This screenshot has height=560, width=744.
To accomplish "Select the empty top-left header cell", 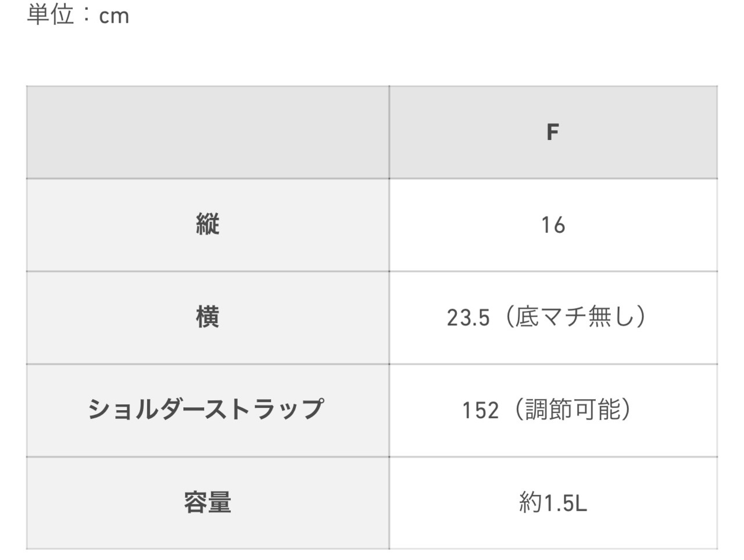I will (x=208, y=132).
